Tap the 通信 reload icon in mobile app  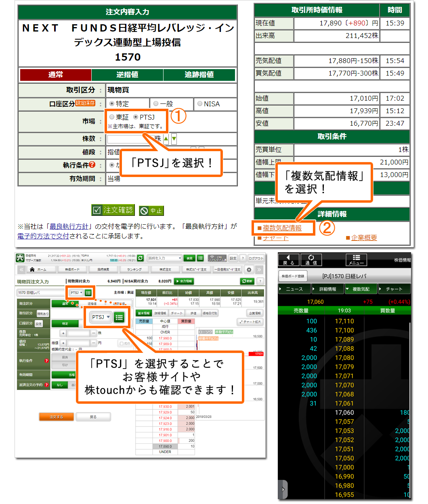click(x=311, y=259)
